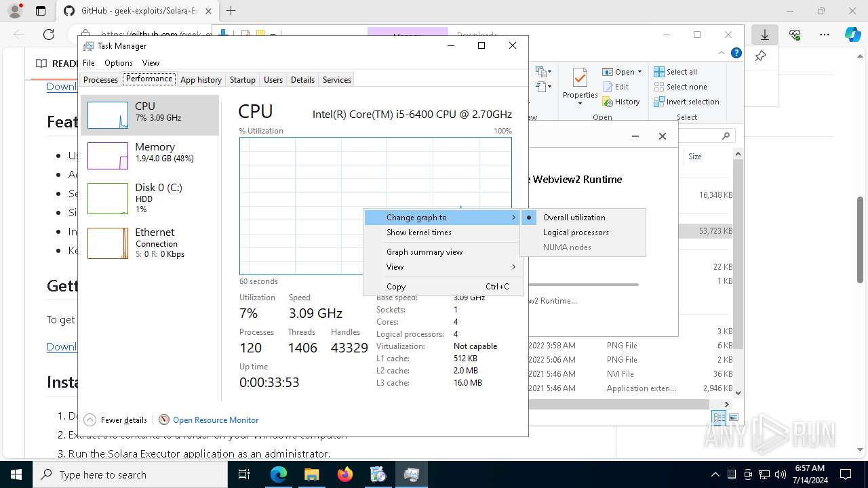
Task: Collapse the Explorer ribbon with chevron
Action: (x=722, y=53)
